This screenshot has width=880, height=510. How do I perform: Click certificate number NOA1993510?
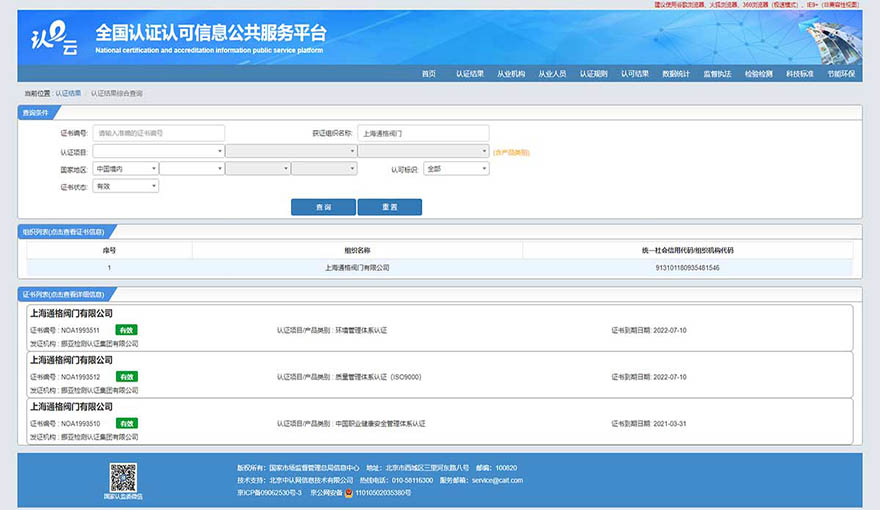pos(80,424)
